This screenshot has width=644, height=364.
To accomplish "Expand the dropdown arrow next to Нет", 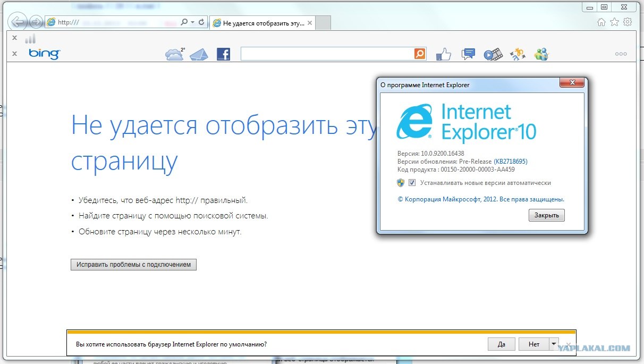I will (x=554, y=344).
